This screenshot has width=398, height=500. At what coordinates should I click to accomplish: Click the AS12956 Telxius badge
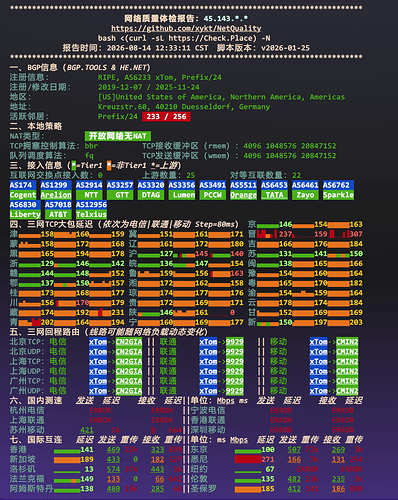pos(91,210)
